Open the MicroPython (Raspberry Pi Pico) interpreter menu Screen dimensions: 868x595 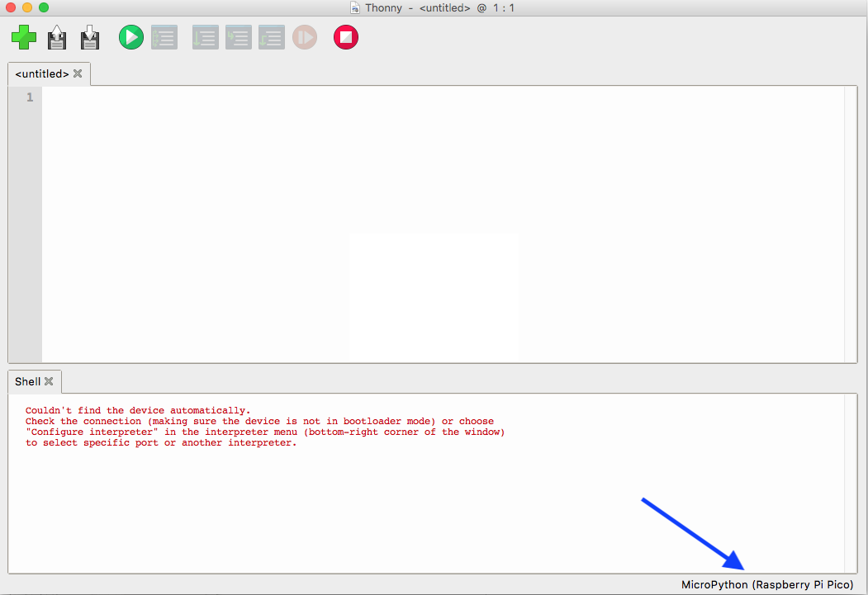(767, 584)
